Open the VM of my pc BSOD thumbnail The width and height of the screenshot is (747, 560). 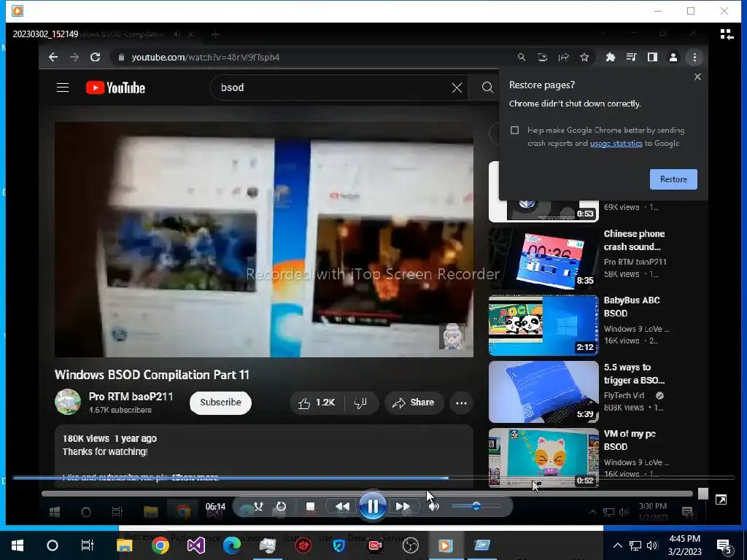click(543, 458)
